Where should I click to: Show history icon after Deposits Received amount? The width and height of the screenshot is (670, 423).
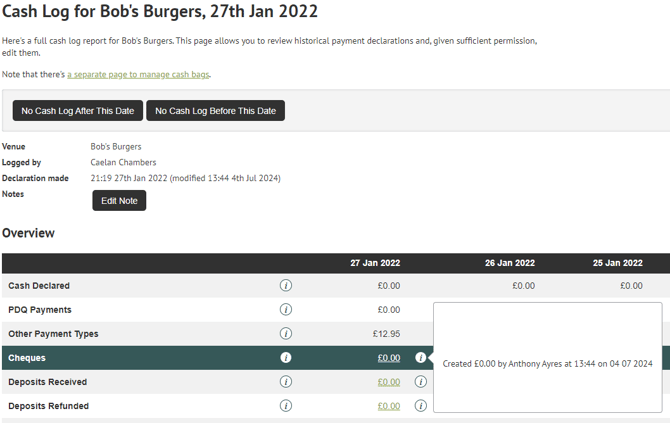tap(420, 382)
